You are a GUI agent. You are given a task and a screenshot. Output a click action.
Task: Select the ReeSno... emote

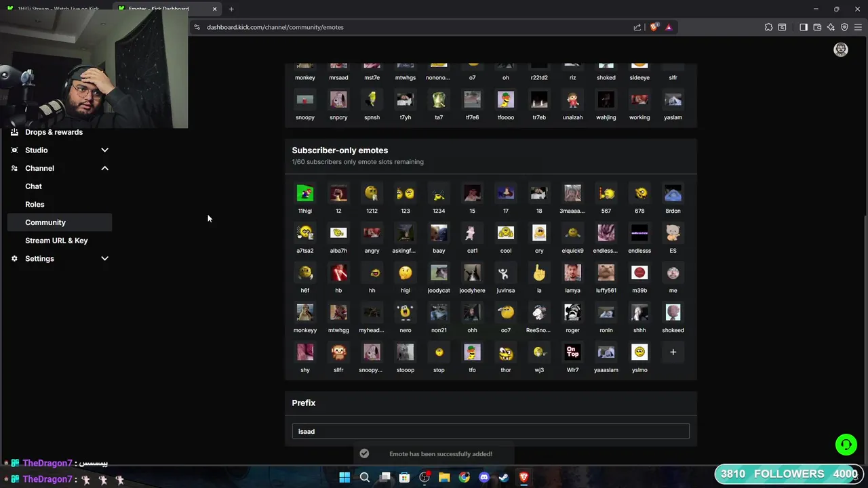point(539,313)
